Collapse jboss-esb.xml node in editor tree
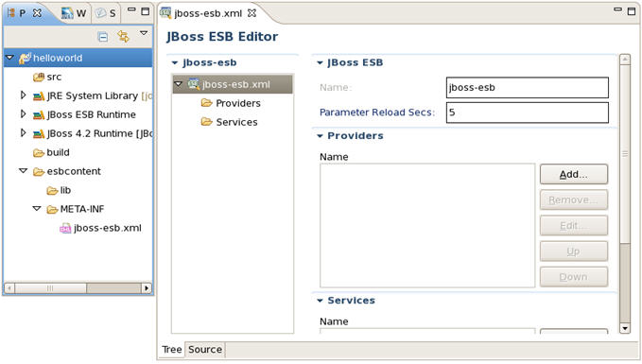This screenshot has height=364, width=642. coord(178,84)
